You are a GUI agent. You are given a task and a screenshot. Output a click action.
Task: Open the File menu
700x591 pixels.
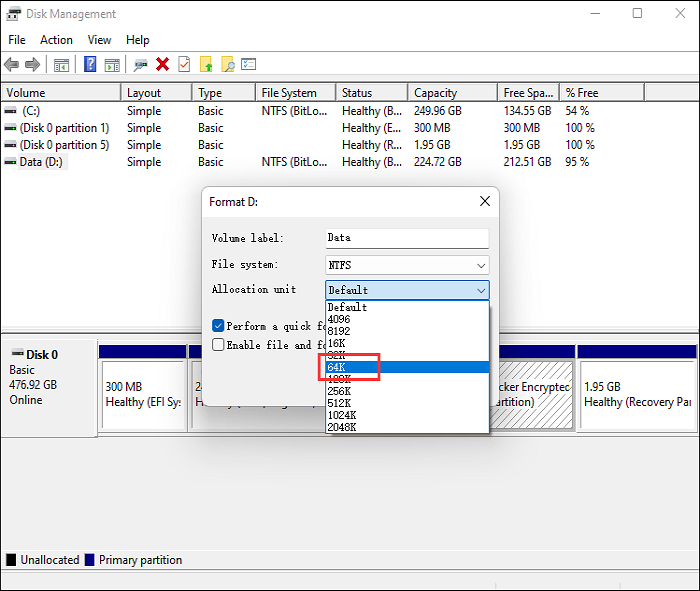[17, 40]
